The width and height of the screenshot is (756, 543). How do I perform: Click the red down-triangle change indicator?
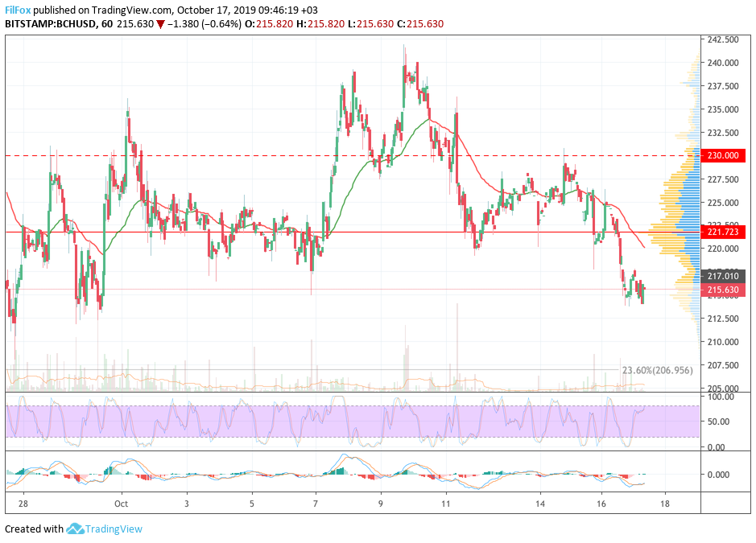[160, 24]
